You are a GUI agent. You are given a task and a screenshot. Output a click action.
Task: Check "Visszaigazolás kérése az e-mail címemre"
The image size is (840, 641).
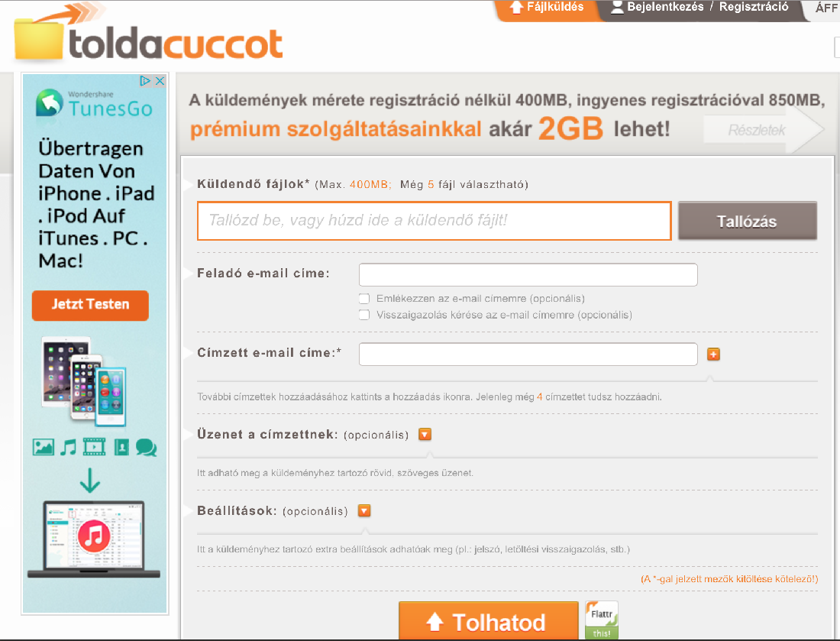tap(364, 315)
